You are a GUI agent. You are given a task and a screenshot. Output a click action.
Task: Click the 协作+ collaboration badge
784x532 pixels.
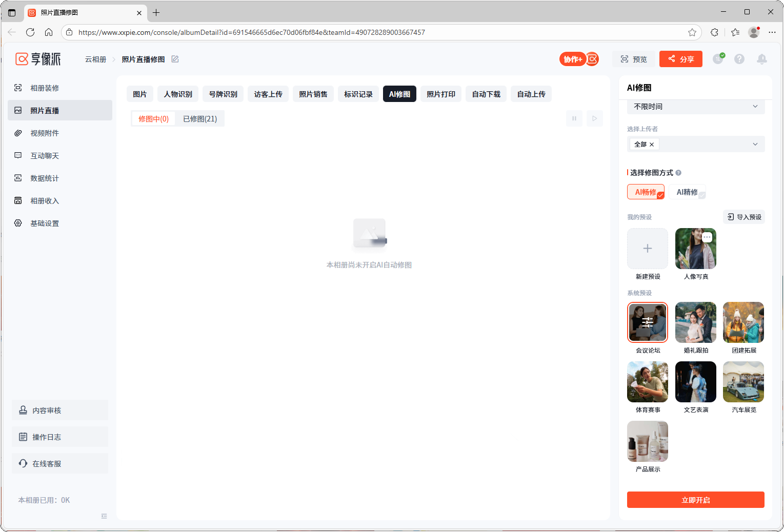click(573, 59)
